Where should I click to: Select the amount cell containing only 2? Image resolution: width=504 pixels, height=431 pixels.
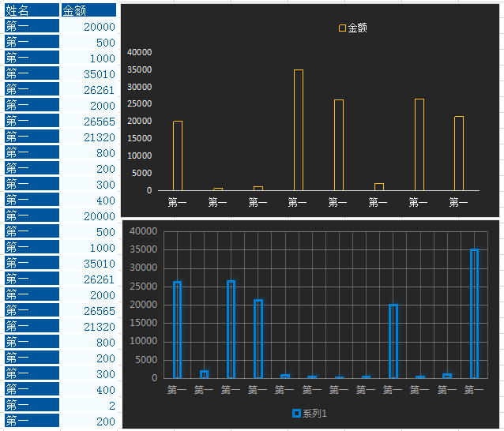click(88, 405)
